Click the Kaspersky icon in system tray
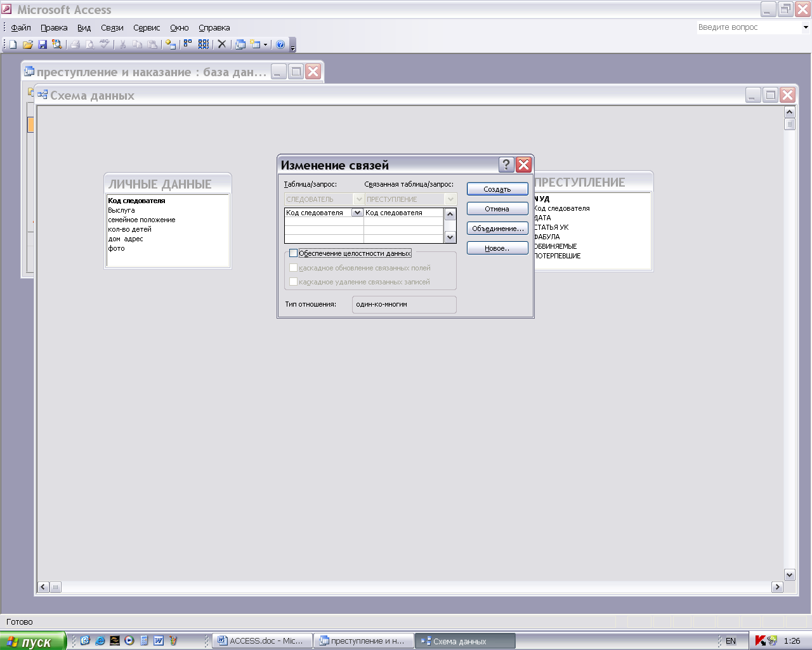The height and width of the screenshot is (650, 812). pos(760,641)
